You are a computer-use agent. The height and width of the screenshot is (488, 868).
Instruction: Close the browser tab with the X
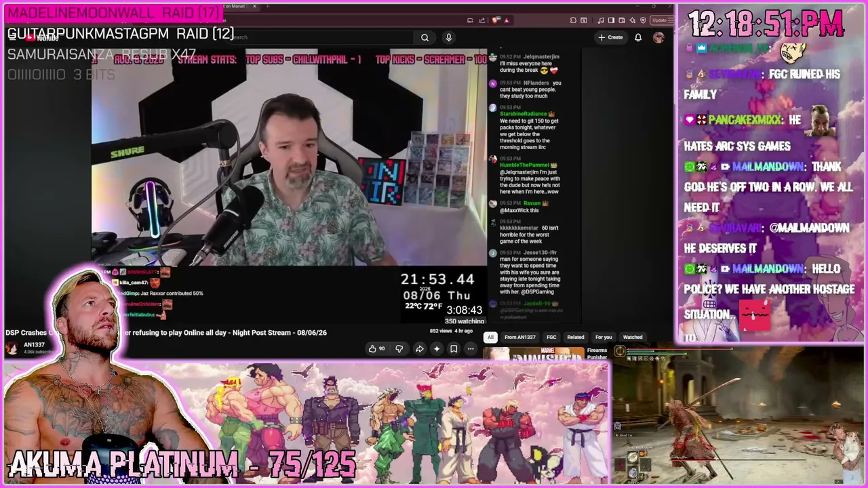(x=255, y=6)
